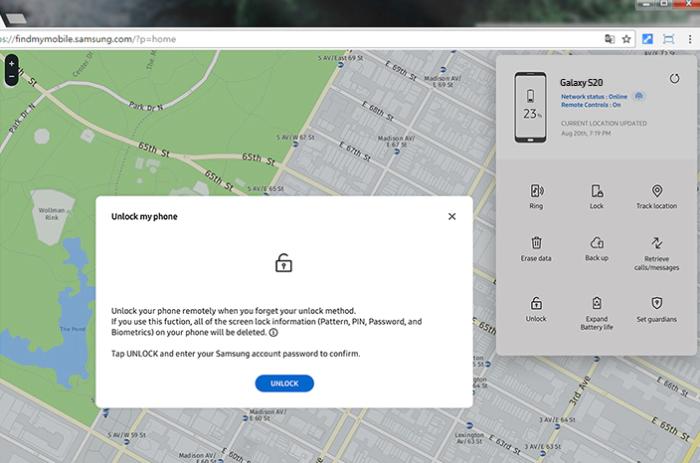Zoom out on the map

tap(11, 76)
